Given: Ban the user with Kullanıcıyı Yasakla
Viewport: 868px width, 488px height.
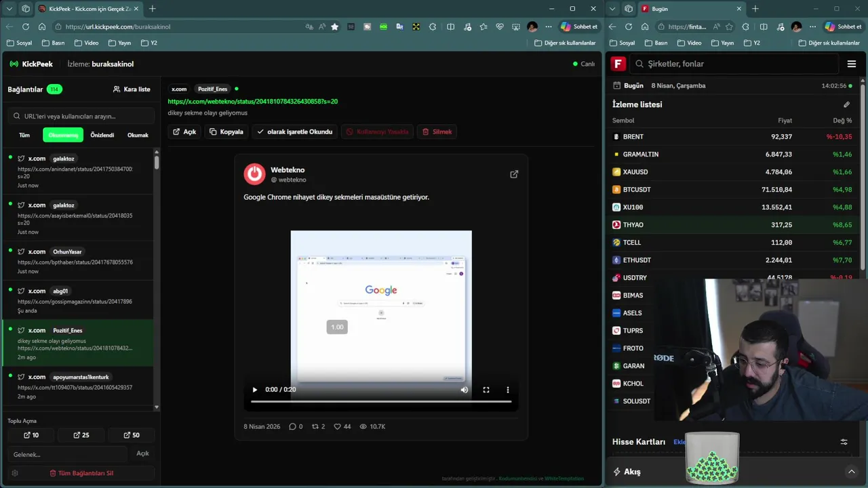Looking at the screenshot, I should (x=378, y=131).
